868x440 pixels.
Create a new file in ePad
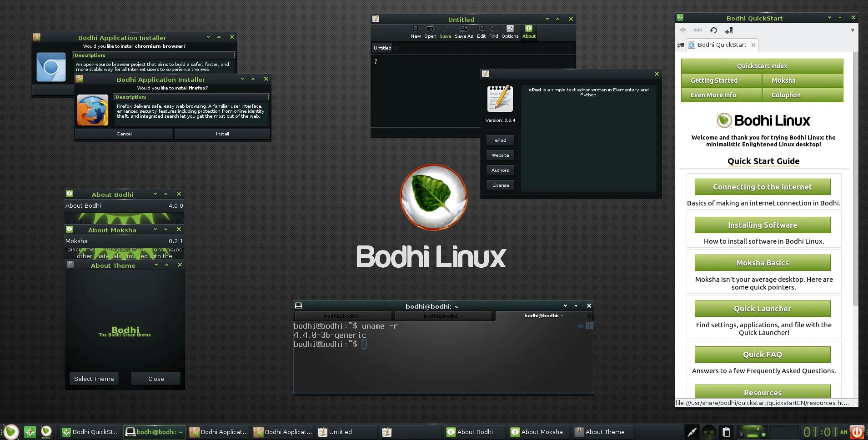pyautogui.click(x=416, y=30)
